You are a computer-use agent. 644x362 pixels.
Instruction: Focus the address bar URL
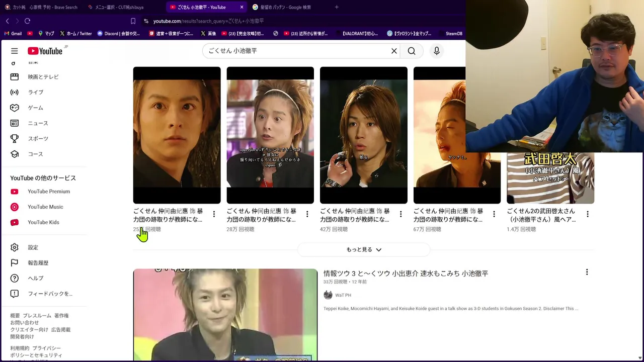point(208,21)
